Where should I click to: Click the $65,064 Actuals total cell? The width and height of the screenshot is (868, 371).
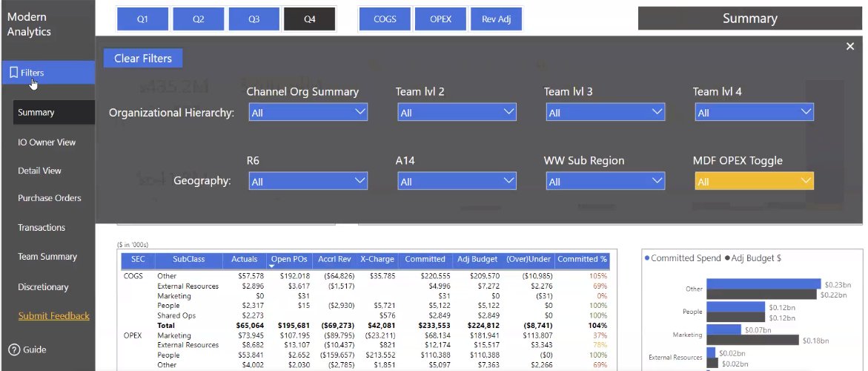point(250,326)
